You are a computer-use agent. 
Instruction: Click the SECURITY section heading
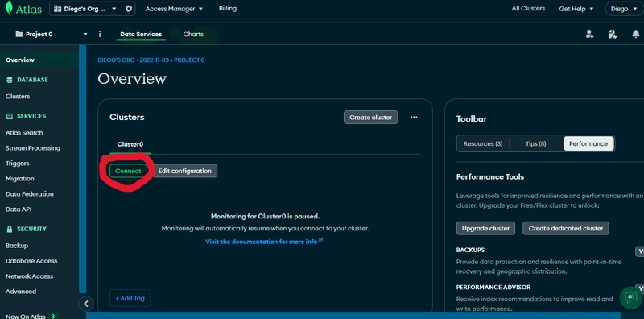pos(31,229)
